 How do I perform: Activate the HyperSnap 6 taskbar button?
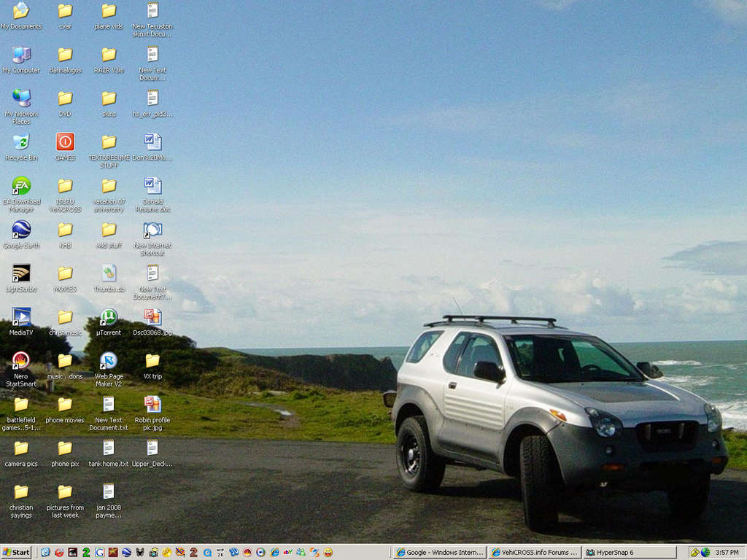point(630,553)
